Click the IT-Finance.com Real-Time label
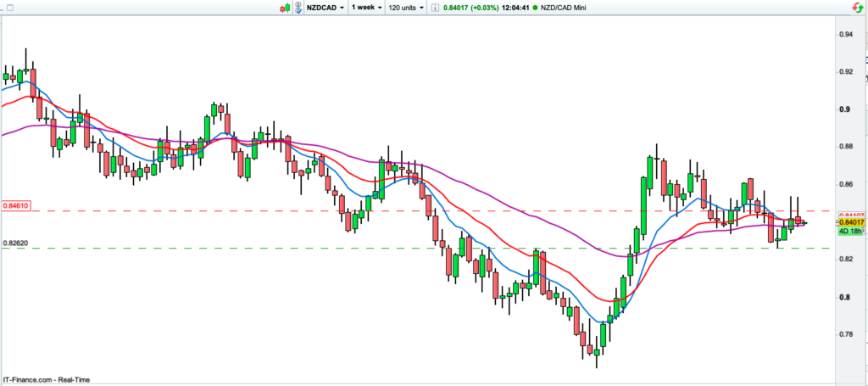Screen dimensions: 868x386 point(46,379)
